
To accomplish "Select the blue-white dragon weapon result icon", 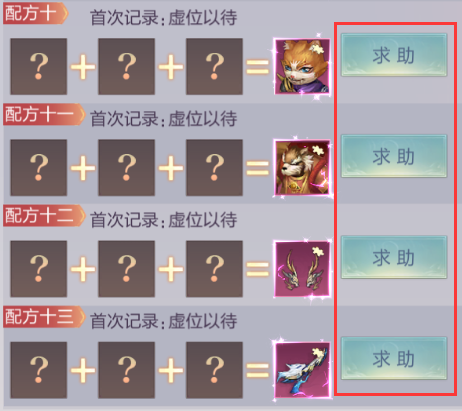I will (x=302, y=370).
